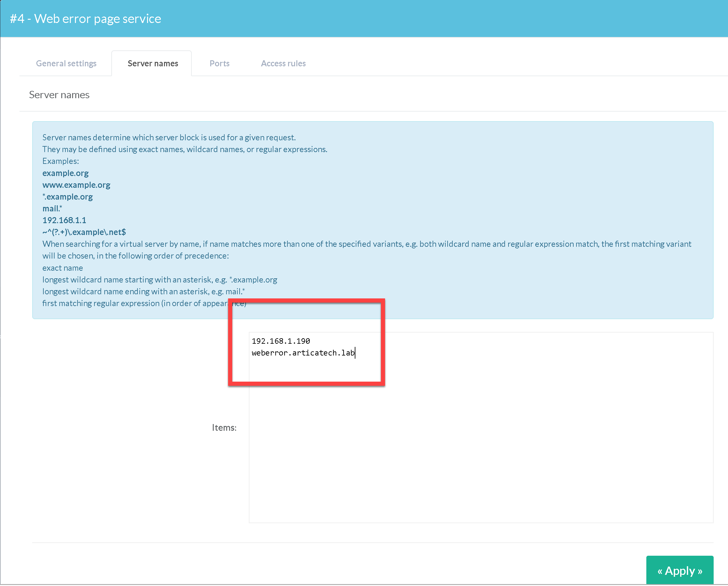This screenshot has height=586, width=728.
Task: Click the 192.168.1.190 line in Items
Action: [281, 341]
